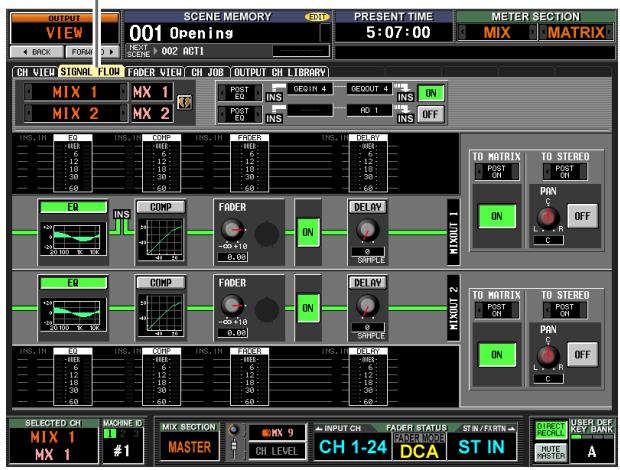Click the MIX SECTION MASTER button
620x470 pixels.
[190, 447]
